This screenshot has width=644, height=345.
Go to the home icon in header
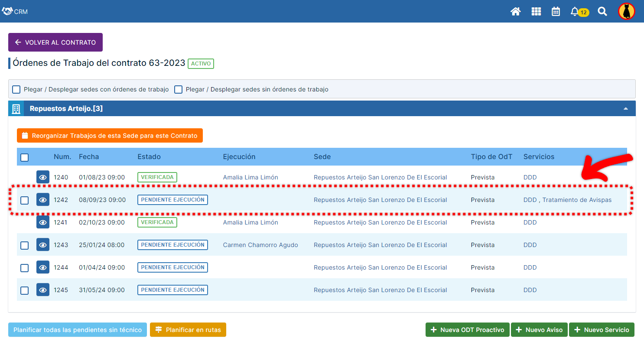click(515, 12)
